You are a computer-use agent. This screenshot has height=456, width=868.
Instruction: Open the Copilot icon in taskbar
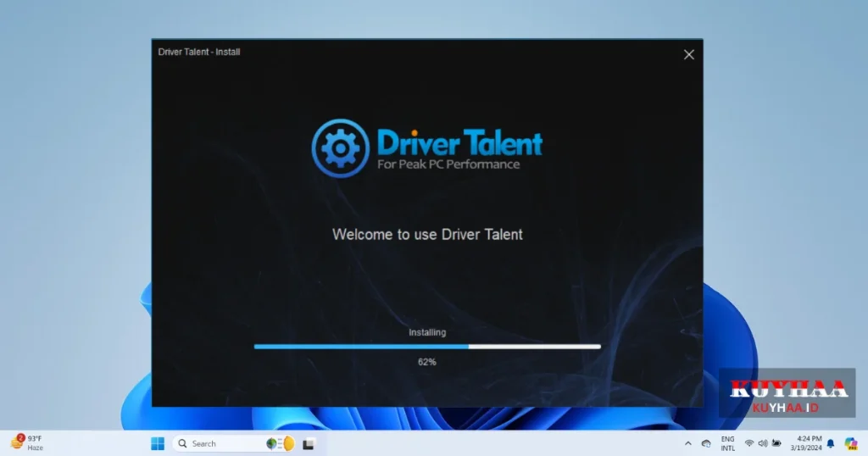coord(851,443)
